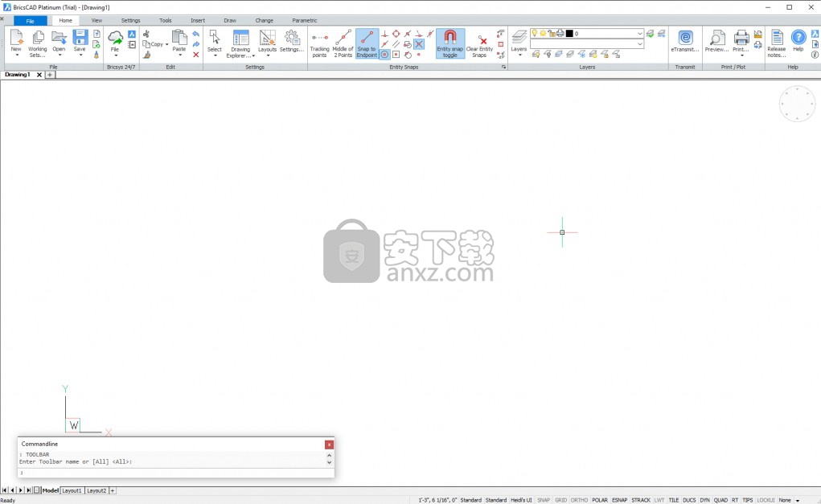The image size is (821, 504).
Task: Click the red X delete icon
Action: click(196, 55)
